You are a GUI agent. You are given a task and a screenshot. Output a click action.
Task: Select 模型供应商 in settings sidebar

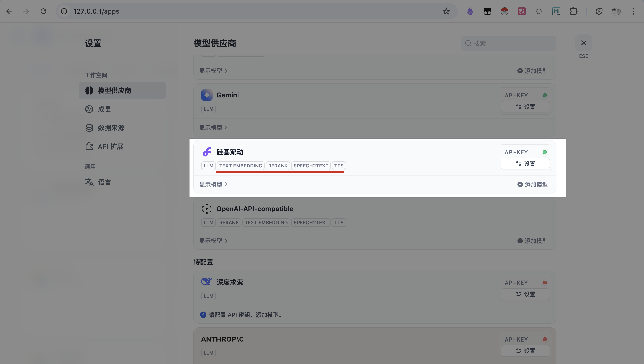[122, 91]
